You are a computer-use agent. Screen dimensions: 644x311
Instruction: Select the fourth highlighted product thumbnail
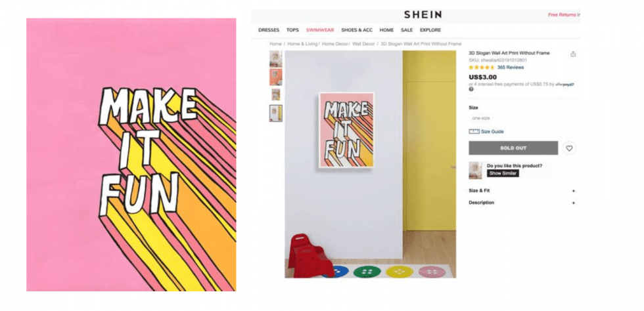tap(275, 114)
